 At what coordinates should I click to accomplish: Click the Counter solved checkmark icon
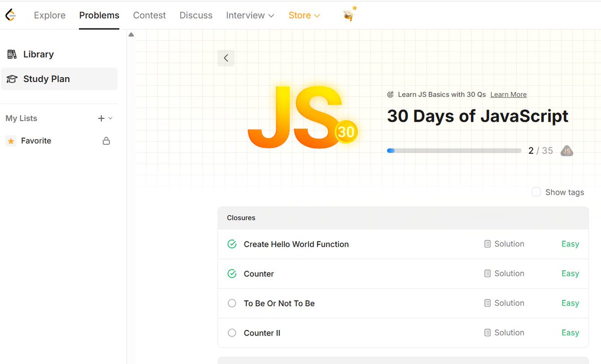click(232, 274)
